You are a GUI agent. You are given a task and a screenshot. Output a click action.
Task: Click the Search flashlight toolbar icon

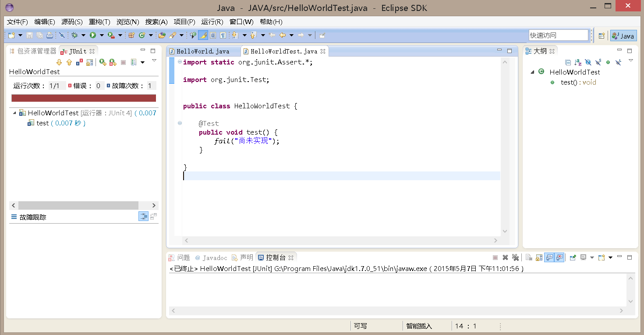173,35
